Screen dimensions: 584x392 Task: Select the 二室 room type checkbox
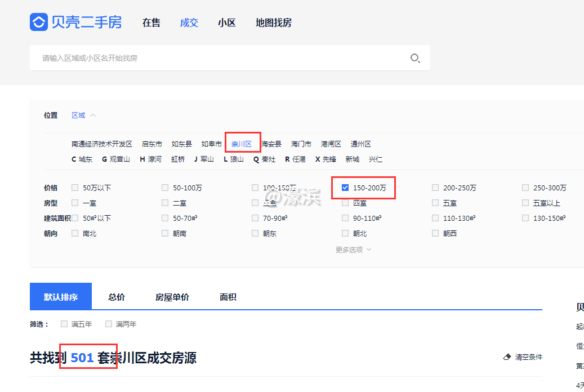(x=165, y=202)
